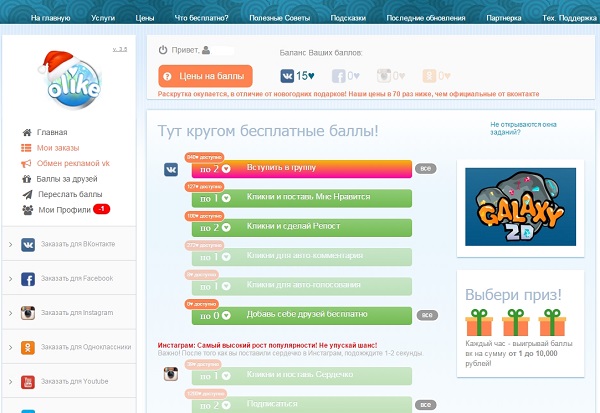
Task: Open Не открываются окна заданий? link
Action: (523, 128)
